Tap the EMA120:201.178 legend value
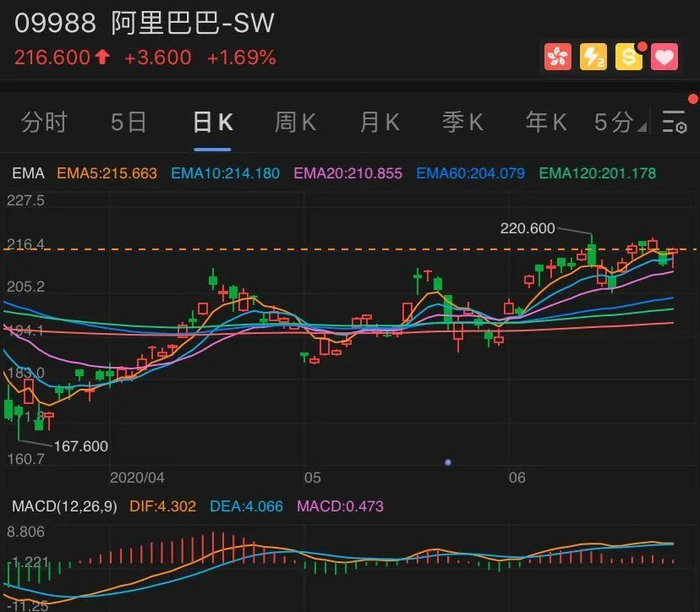The image size is (700, 612). tap(597, 173)
